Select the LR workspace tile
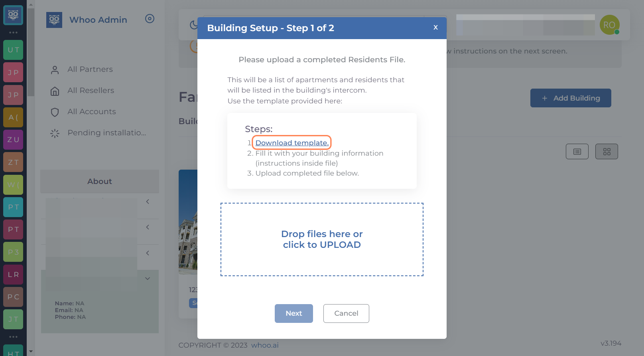 pyautogui.click(x=13, y=275)
